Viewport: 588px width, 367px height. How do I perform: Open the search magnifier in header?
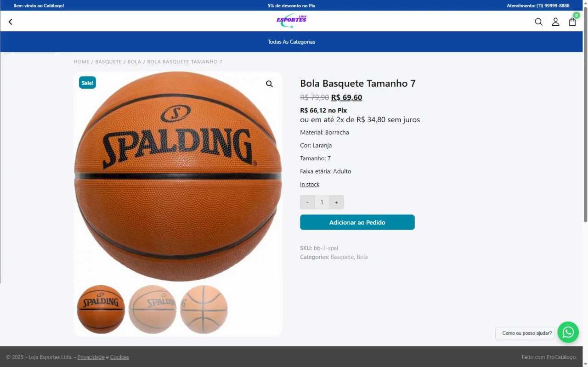[x=538, y=22]
